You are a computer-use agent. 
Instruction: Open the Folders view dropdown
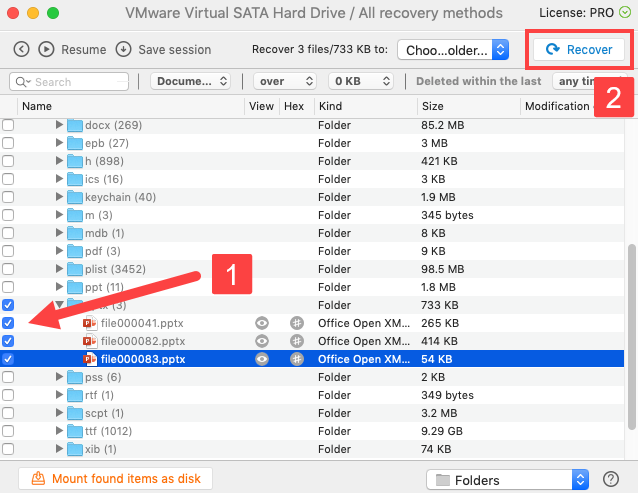click(x=509, y=479)
